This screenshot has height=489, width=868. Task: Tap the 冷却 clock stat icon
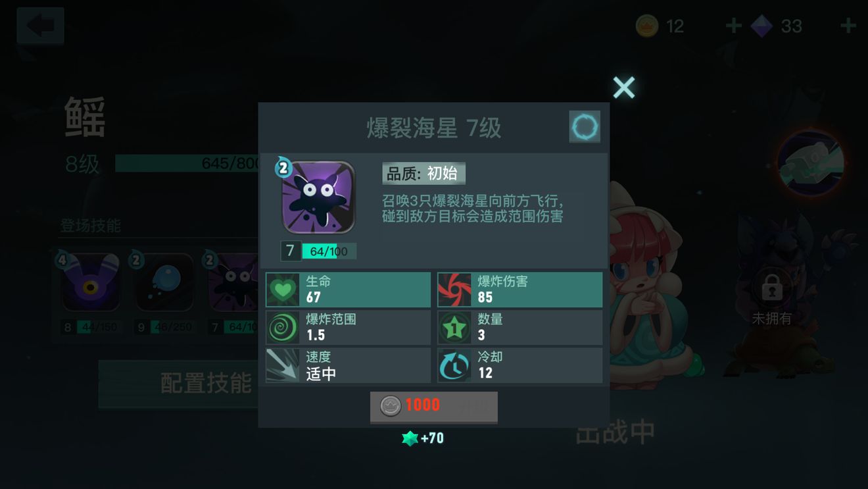(x=454, y=365)
